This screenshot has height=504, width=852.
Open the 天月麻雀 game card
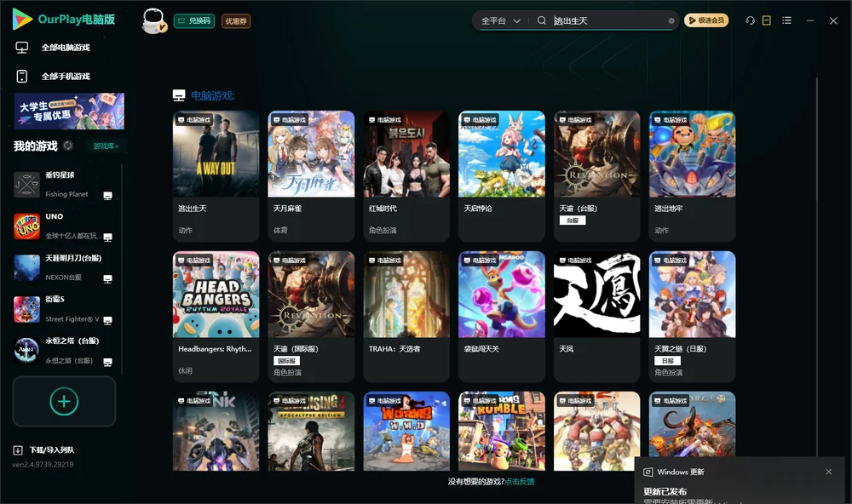pyautogui.click(x=311, y=176)
